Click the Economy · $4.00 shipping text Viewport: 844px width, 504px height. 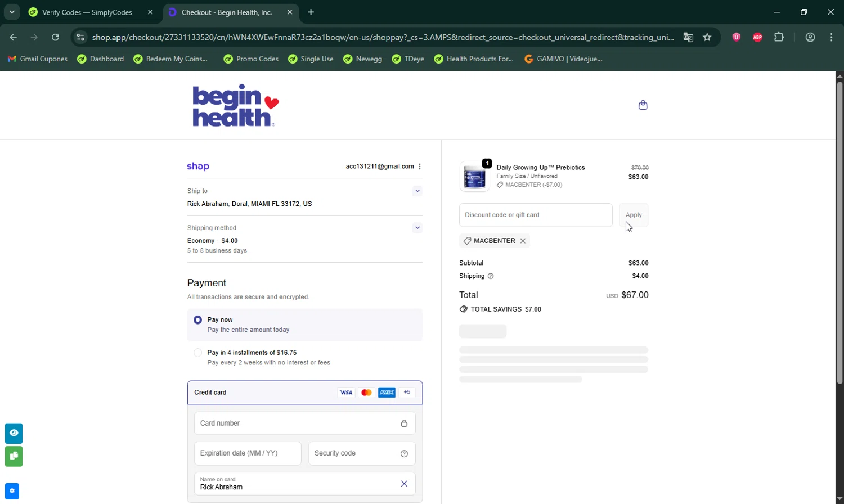click(213, 241)
